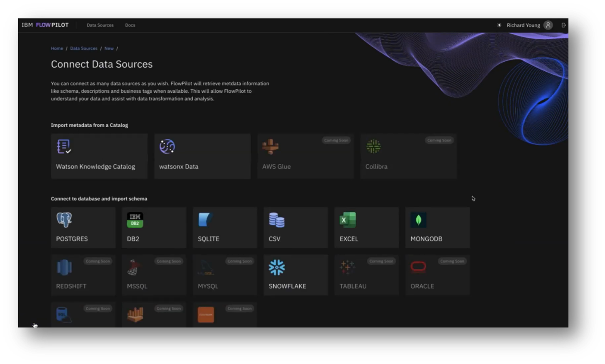The width and height of the screenshot is (605, 364).
Task: Select the MongoDB leaf icon
Action: (418, 220)
